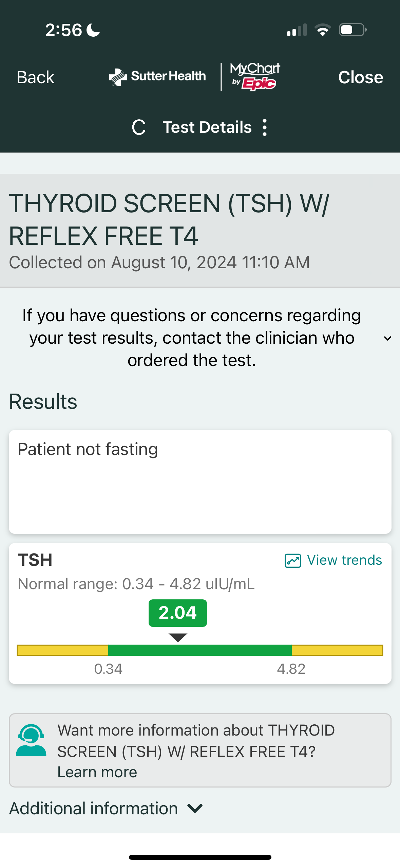
Task: Close the Test Details view
Action: [x=361, y=77]
